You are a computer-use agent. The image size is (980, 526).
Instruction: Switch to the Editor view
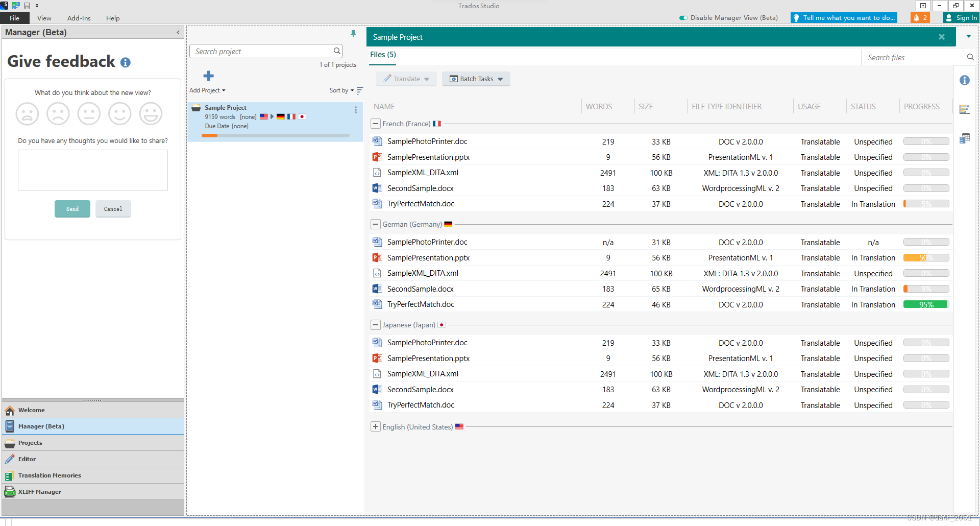click(93, 459)
